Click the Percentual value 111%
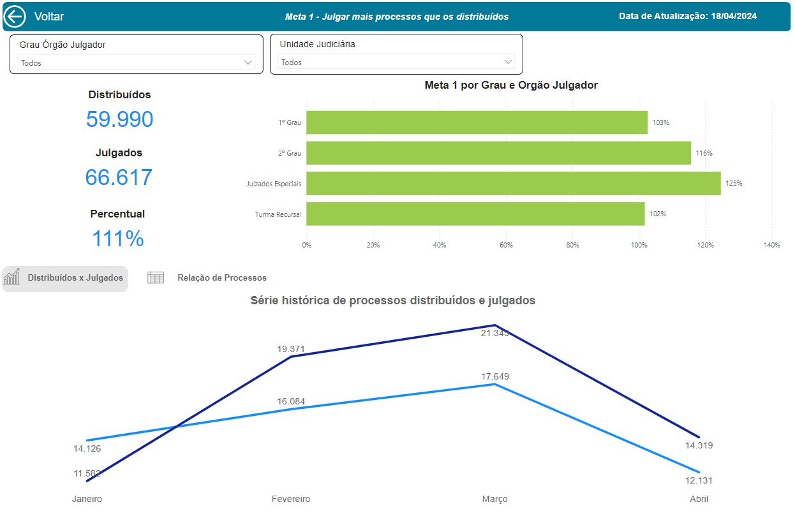Screen dimensions: 795x532 [118, 239]
